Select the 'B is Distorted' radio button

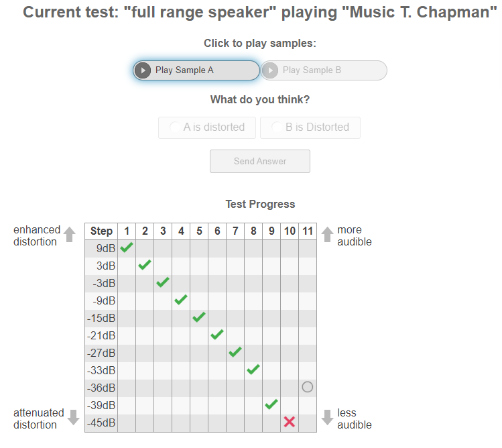(277, 127)
